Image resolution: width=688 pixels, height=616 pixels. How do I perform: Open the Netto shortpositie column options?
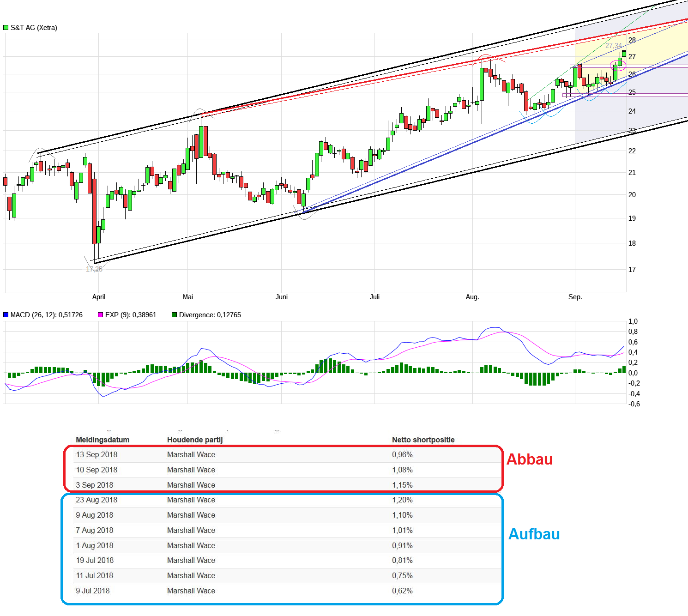click(x=423, y=440)
